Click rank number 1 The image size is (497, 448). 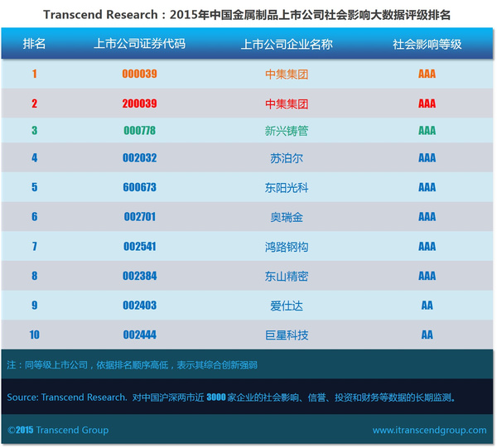click(34, 74)
